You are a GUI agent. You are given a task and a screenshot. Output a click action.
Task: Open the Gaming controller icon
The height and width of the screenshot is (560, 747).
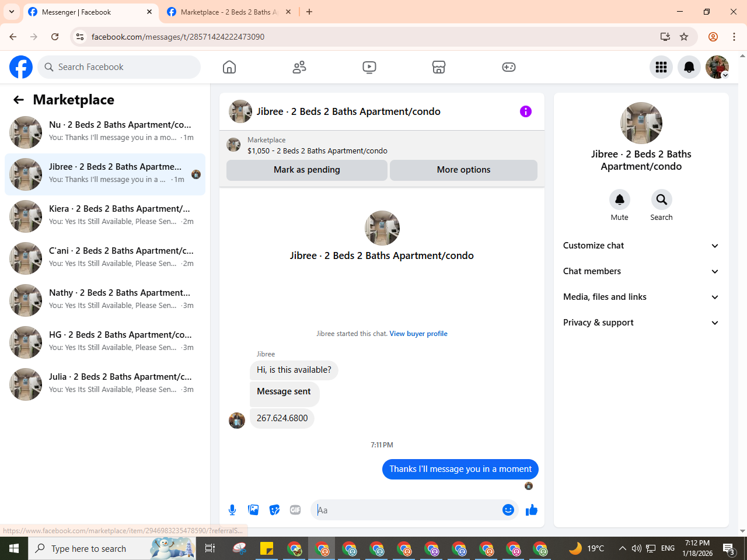click(509, 67)
